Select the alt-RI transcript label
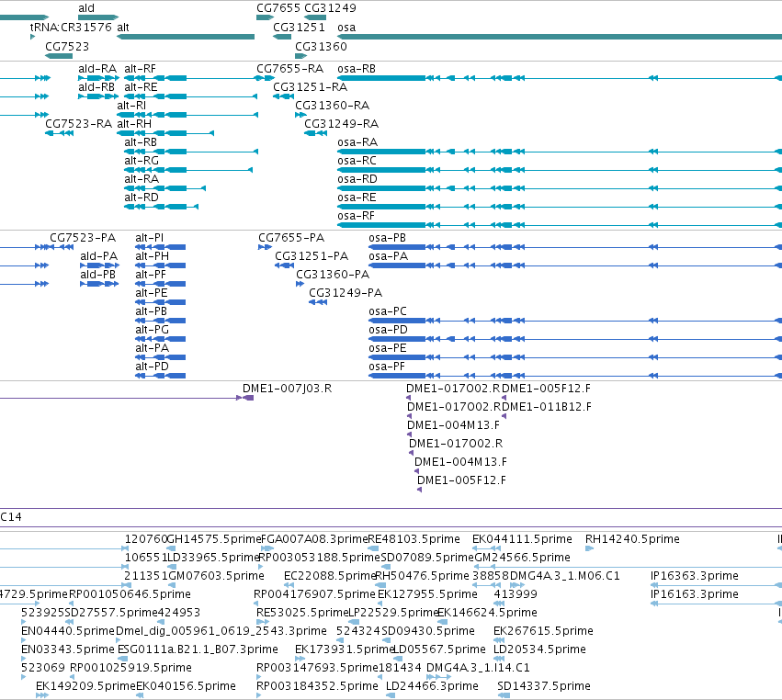The image size is (782, 700). [131, 106]
